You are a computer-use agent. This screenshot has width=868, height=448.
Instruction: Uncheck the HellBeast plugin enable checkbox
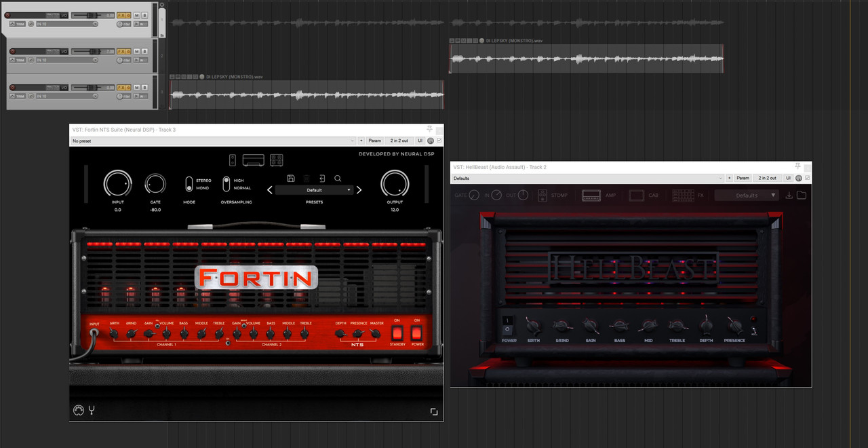pos(807,178)
